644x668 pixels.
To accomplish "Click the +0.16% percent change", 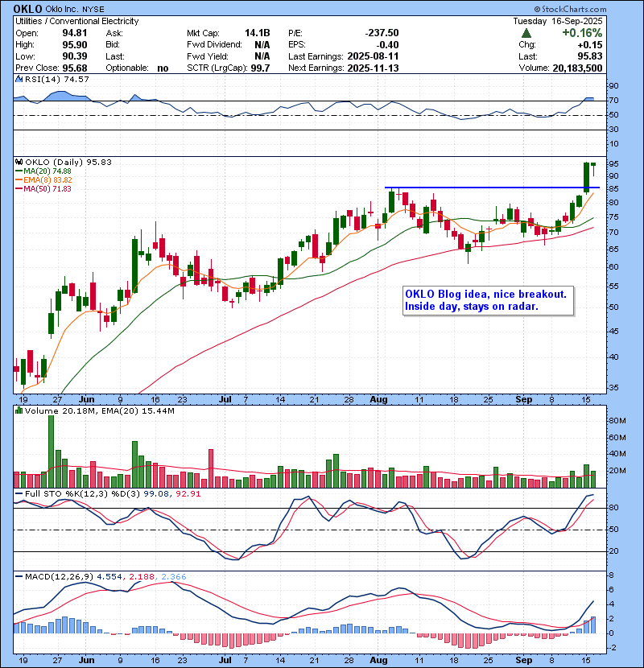I will click(582, 33).
